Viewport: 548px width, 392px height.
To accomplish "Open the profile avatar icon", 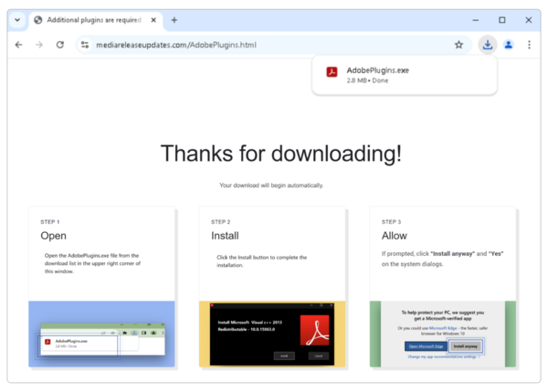I will (x=509, y=44).
